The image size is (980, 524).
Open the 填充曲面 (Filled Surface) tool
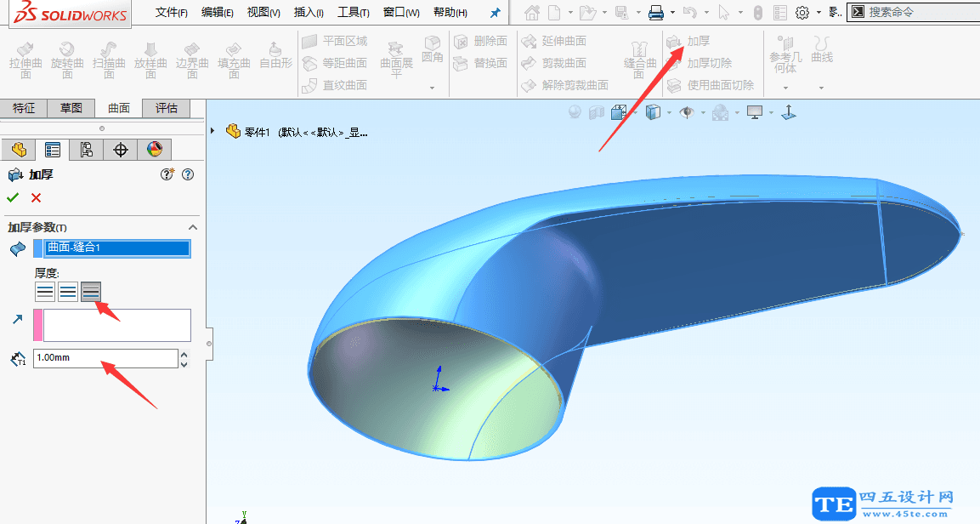click(234, 60)
